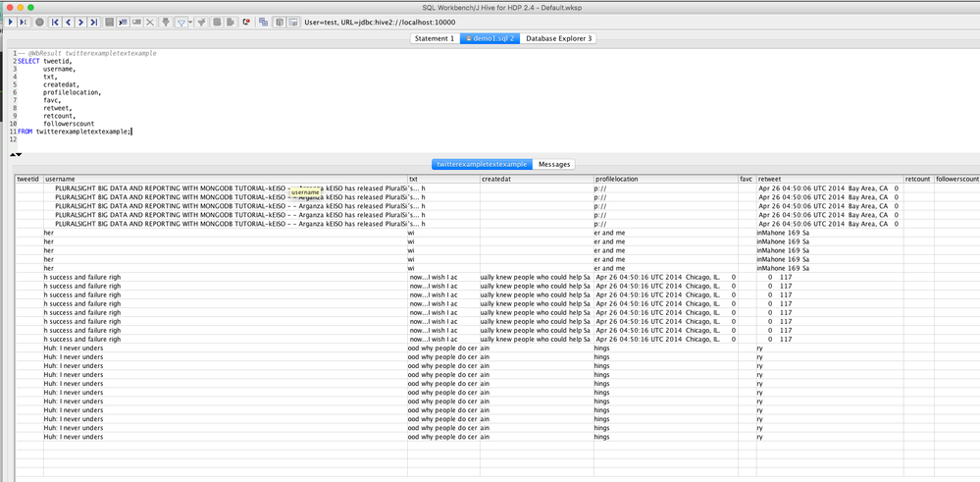Screen dimensions: 980x482
Task: Click connection info User=test URL text
Action: point(380,22)
